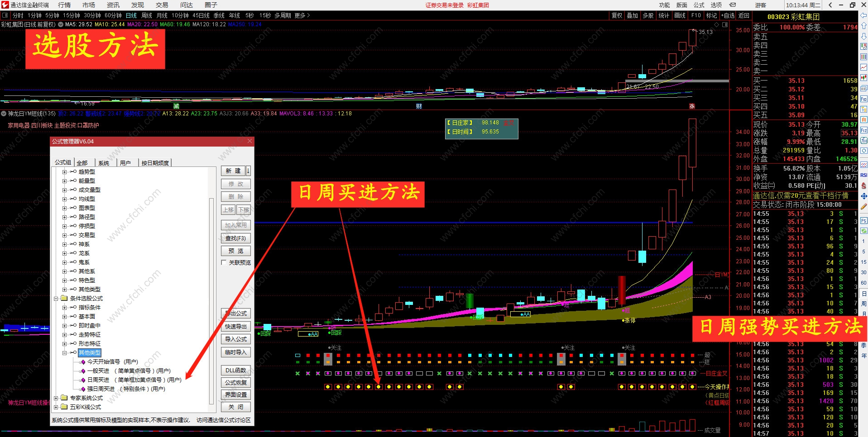Click the 年 yearly period shortcut in right sidebar
This screenshot has height=437, width=868.
[863, 355]
